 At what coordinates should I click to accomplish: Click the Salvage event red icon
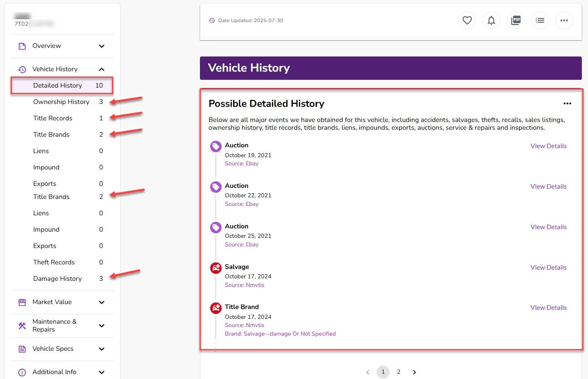click(x=215, y=268)
